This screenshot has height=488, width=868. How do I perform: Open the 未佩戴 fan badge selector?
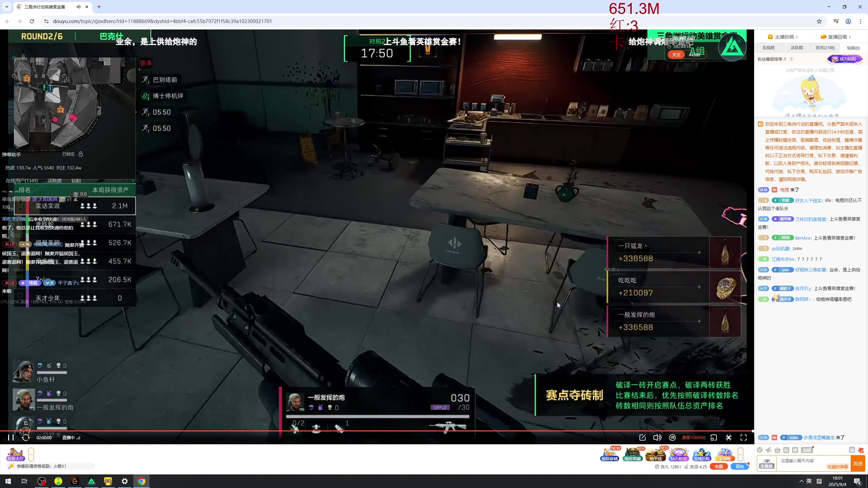[767, 464]
